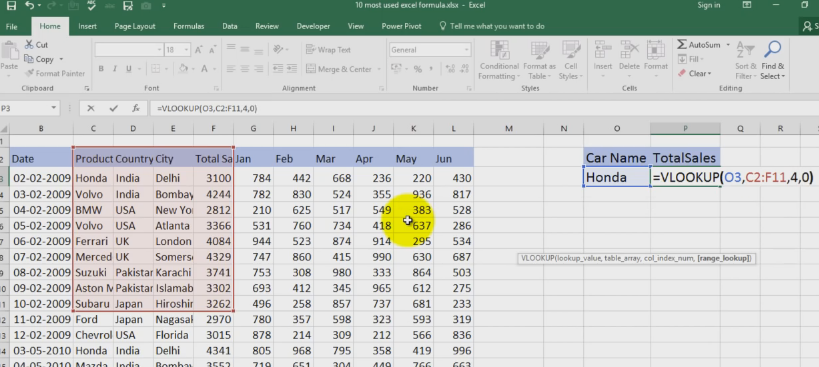
Task: Apply Percent Style
Action: pos(417,69)
